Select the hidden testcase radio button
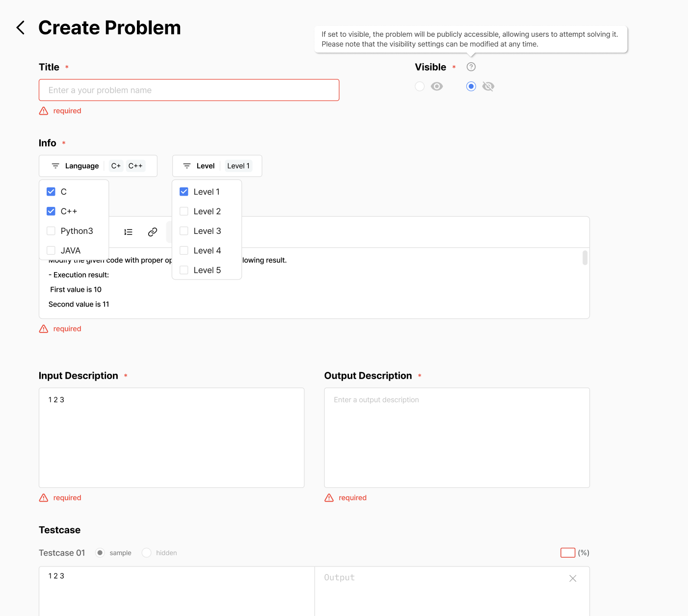Viewport: 688px width, 616px height. [146, 553]
